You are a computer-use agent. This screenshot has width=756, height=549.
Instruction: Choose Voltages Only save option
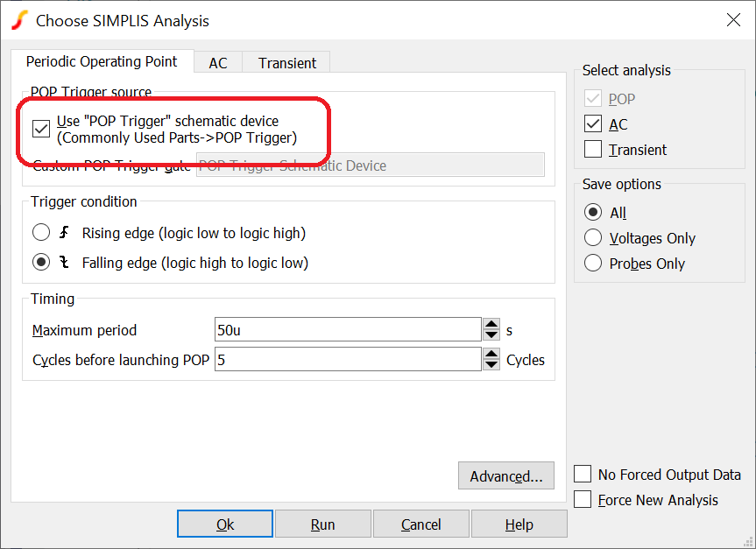(593, 238)
